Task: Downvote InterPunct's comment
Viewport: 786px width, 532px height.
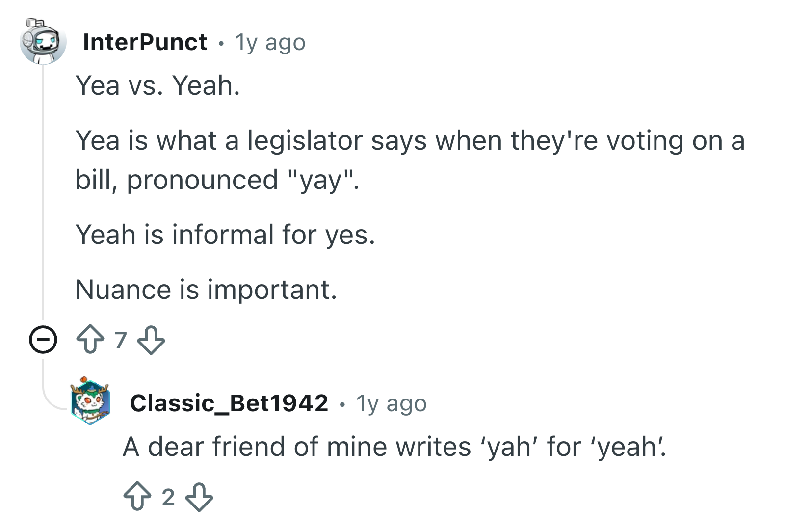Action: click(x=151, y=340)
